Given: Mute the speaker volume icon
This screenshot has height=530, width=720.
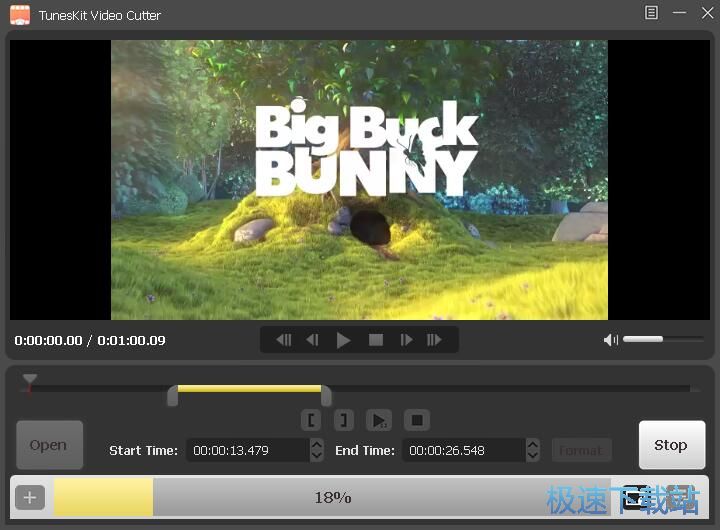Looking at the screenshot, I should coord(610,340).
